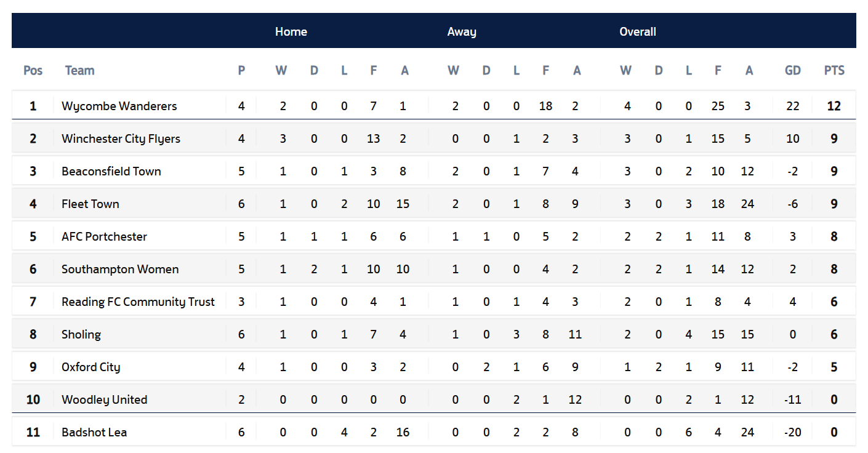Screen dimensions: 868x453
Task: Click Wycombe Wanderers' 12 points value
Action: (x=834, y=106)
